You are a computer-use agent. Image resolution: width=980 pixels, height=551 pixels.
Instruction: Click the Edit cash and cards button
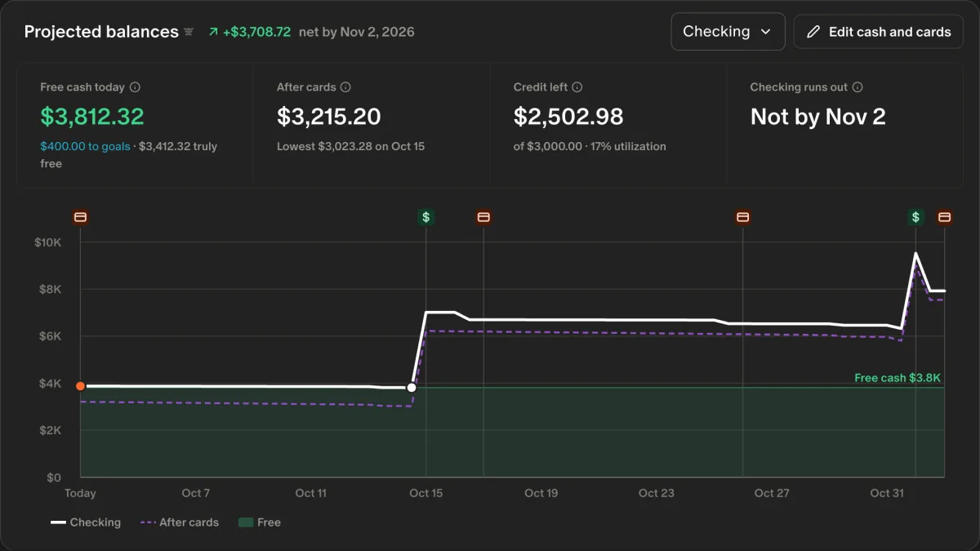[878, 32]
